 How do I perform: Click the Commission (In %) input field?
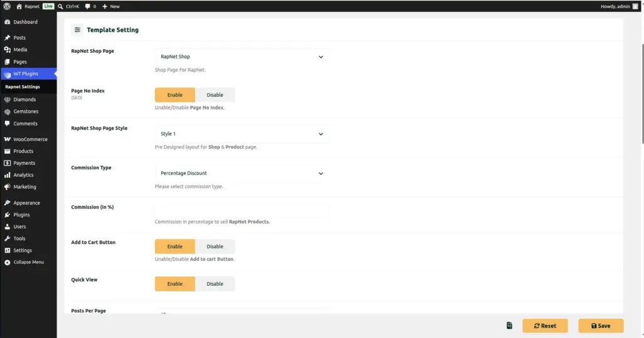tap(242, 211)
